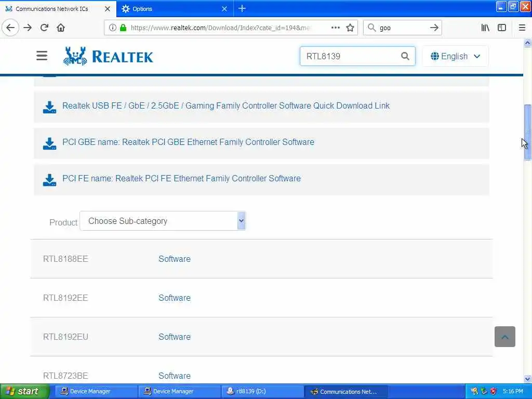Open the browser home page
This screenshot has height=399, width=532.
pos(61,28)
